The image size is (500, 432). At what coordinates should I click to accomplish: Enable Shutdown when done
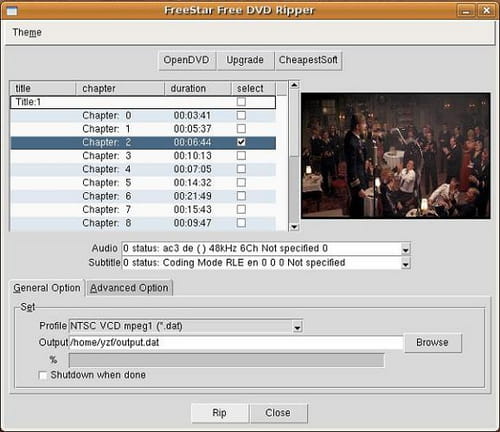(x=43, y=375)
